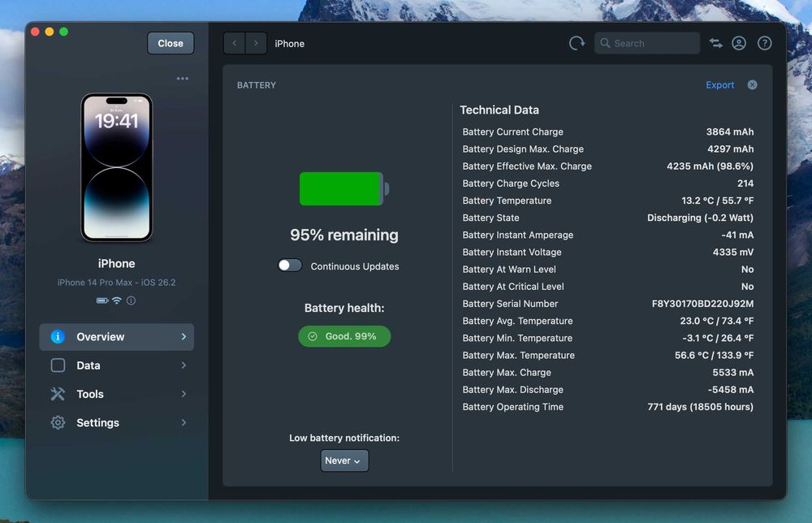Click the Discharging (-0.2 Watt) state value
Image resolution: width=812 pixels, height=523 pixels.
pyautogui.click(x=700, y=218)
